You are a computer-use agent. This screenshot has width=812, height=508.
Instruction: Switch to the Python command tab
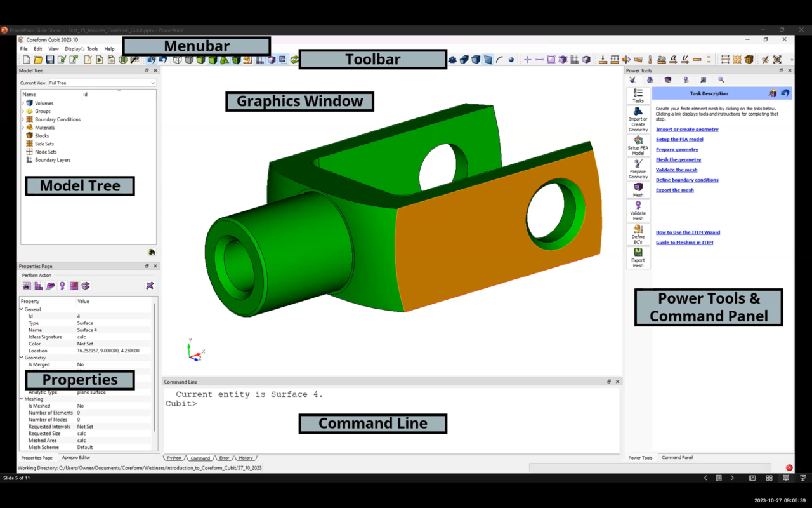coord(174,458)
